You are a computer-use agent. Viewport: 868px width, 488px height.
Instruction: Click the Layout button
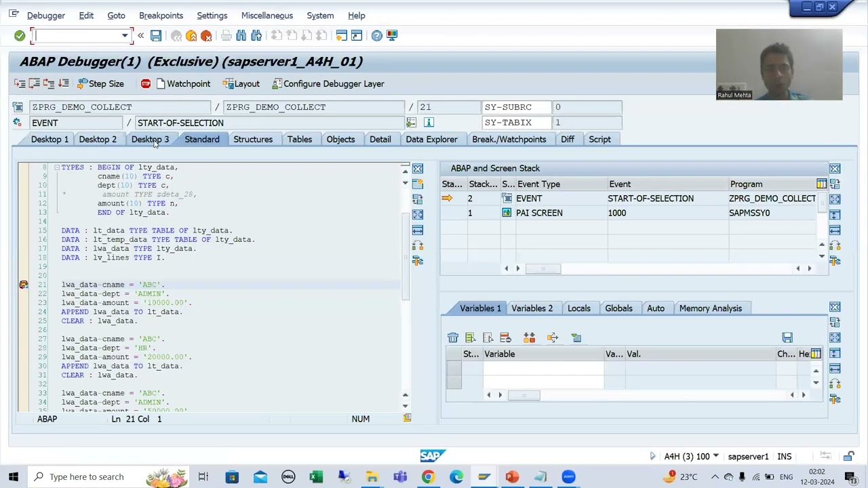(241, 83)
